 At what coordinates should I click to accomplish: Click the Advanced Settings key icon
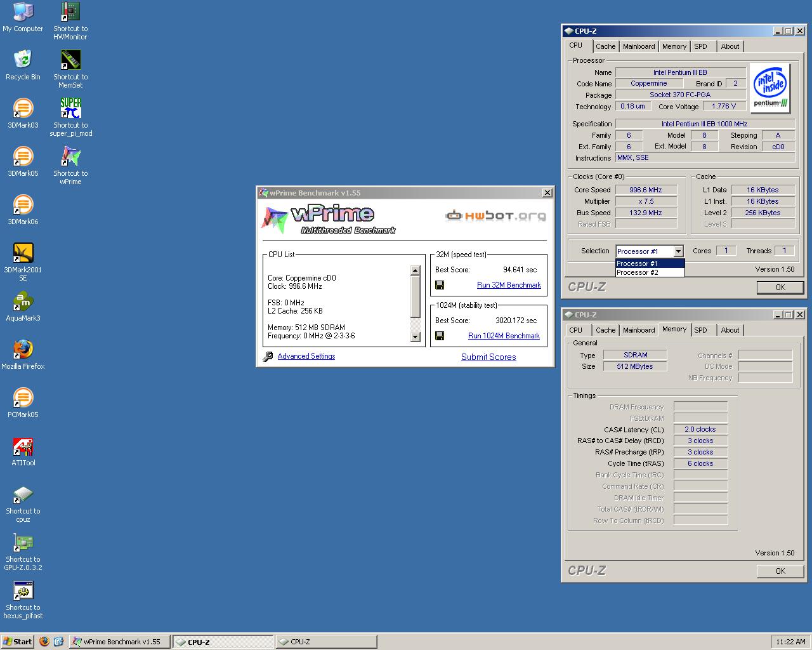point(268,357)
